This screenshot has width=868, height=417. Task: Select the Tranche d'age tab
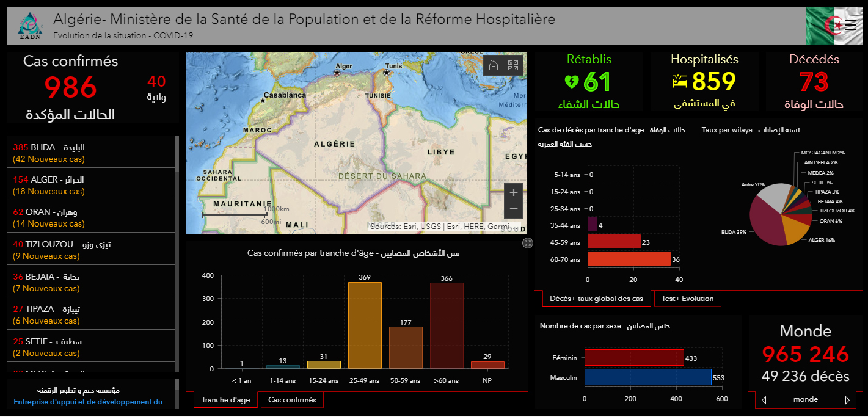[x=225, y=400]
